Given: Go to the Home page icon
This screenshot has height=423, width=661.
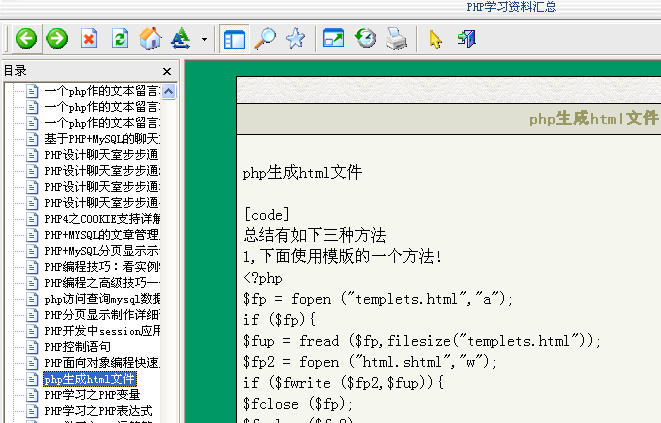Looking at the screenshot, I should (151, 39).
